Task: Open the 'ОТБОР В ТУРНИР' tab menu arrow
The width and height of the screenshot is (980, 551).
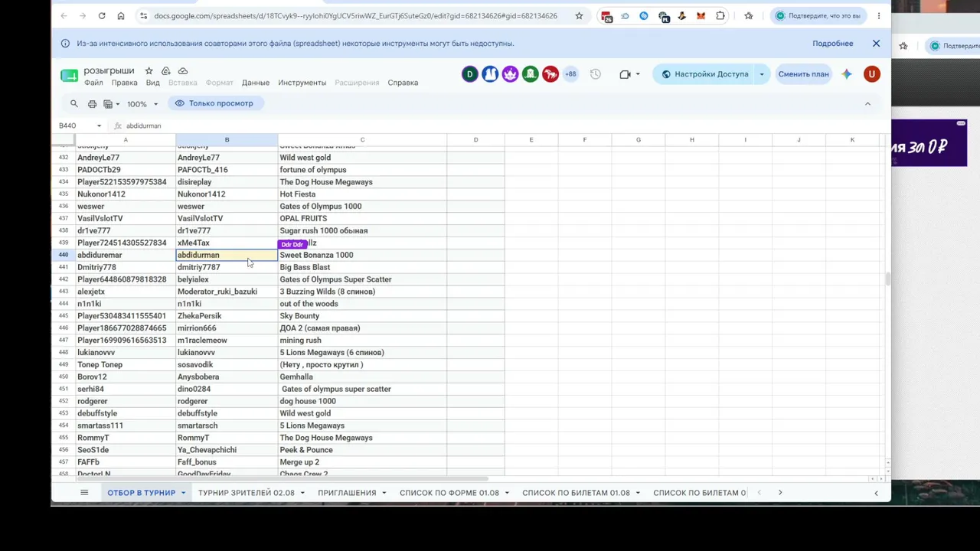Action: (183, 493)
